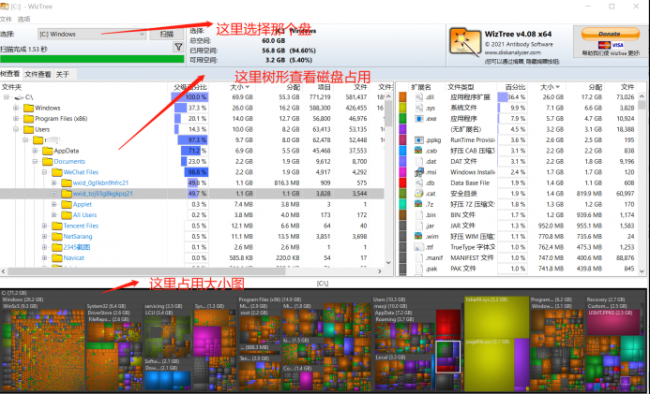Click the Navicat folder icon
650x394 pixels.
click(57, 258)
